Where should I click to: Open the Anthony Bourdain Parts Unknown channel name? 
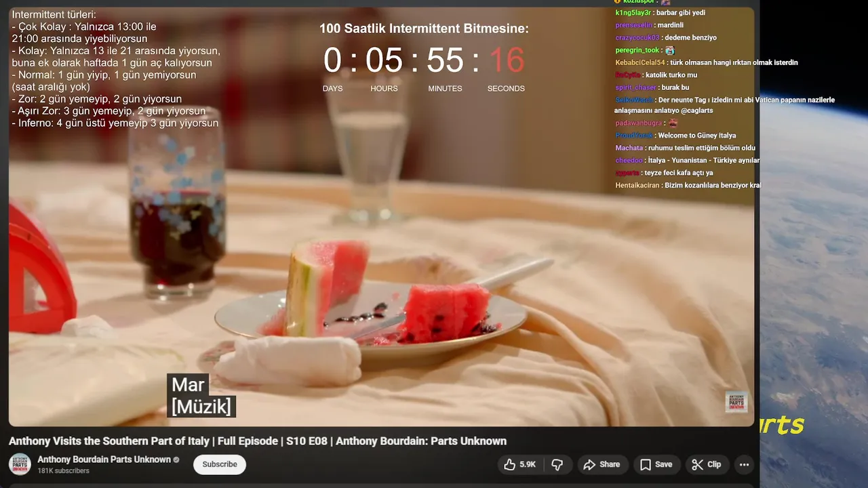click(x=104, y=460)
